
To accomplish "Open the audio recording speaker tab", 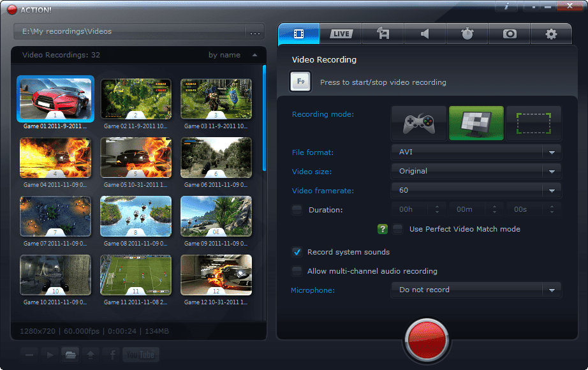I will coord(425,34).
